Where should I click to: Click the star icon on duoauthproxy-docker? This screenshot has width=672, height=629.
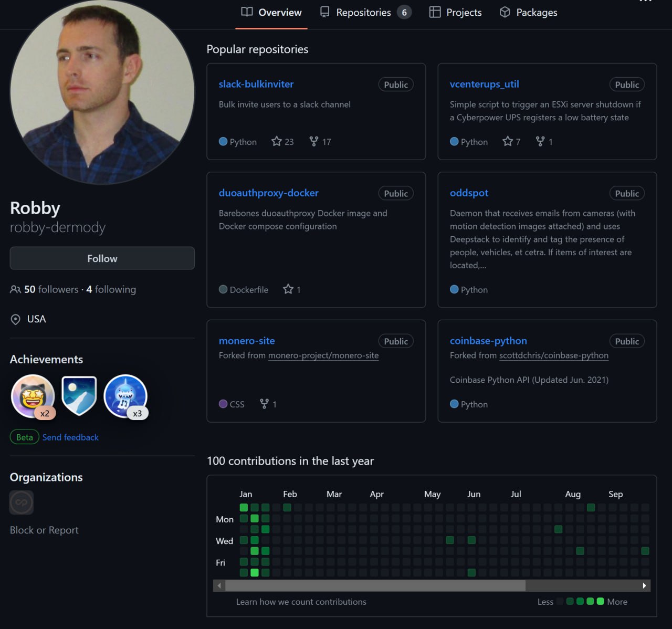tap(288, 289)
